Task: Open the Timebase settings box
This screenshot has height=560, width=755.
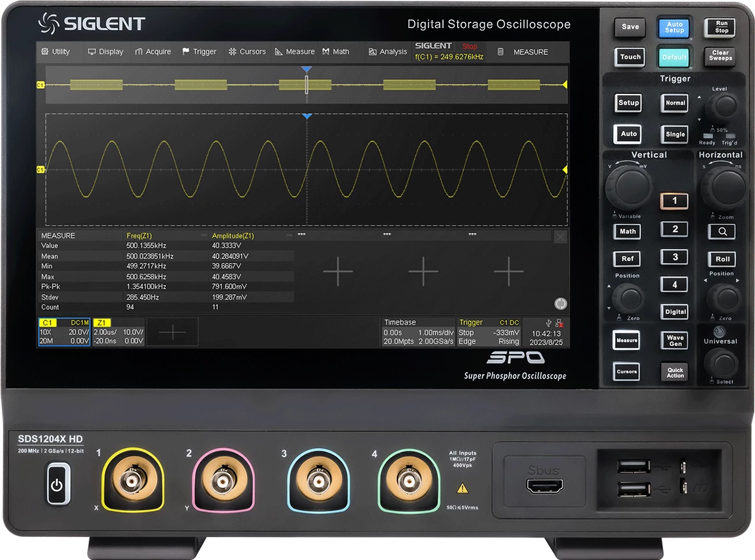Action: pos(418,332)
